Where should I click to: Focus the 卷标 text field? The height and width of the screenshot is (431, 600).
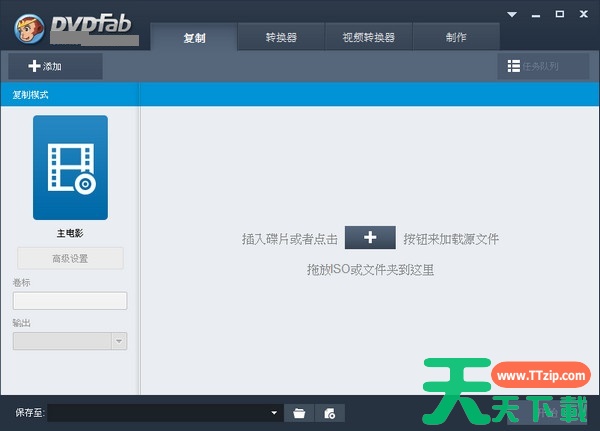tap(70, 300)
